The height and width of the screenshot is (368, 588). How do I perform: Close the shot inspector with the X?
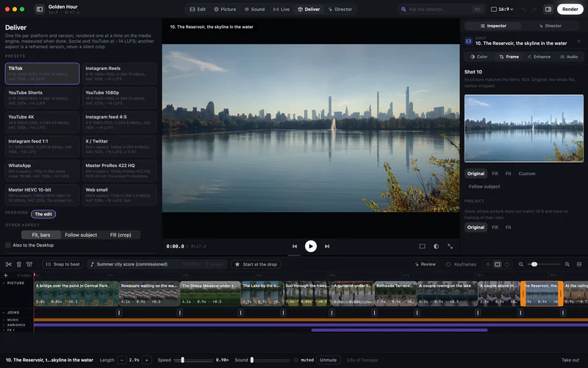[x=578, y=41]
